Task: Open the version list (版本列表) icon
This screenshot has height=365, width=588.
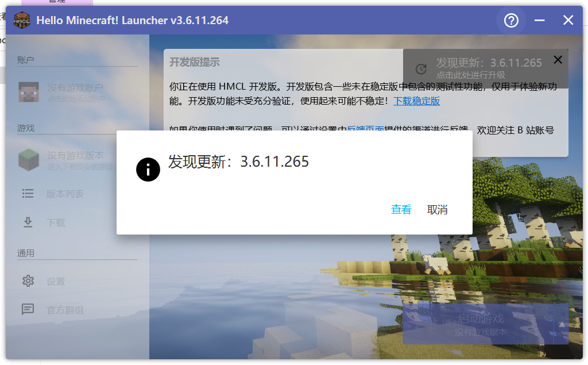Action: point(28,194)
